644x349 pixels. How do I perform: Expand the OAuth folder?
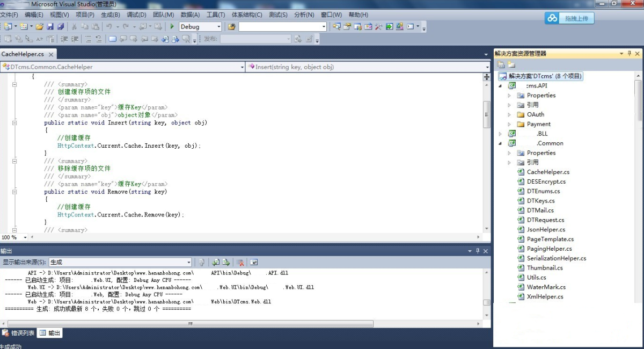(x=510, y=114)
